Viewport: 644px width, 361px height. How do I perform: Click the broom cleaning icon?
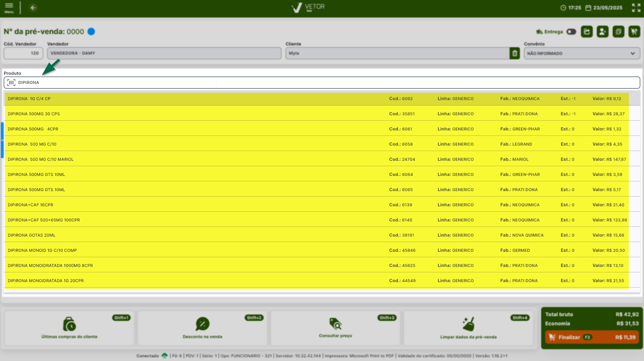pyautogui.click(x=468, y=324)
